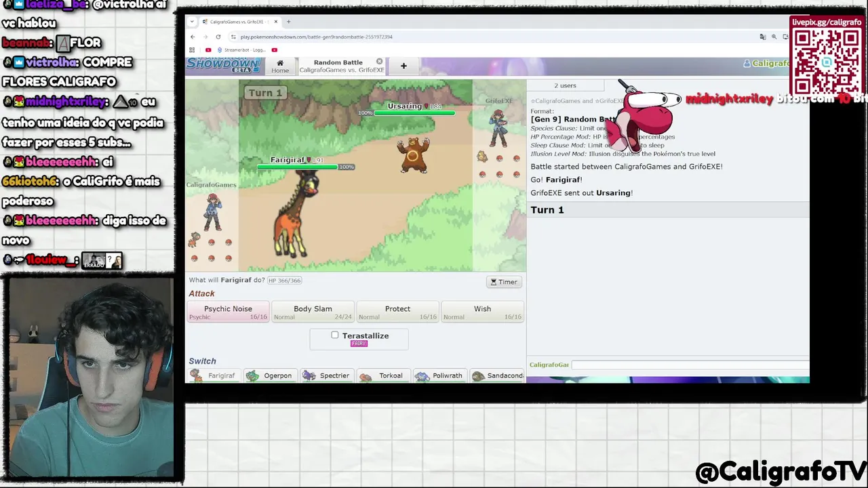This screenshot has width=868, height=488.
Task: Use the move Psychic Noise
Action: 228,312
